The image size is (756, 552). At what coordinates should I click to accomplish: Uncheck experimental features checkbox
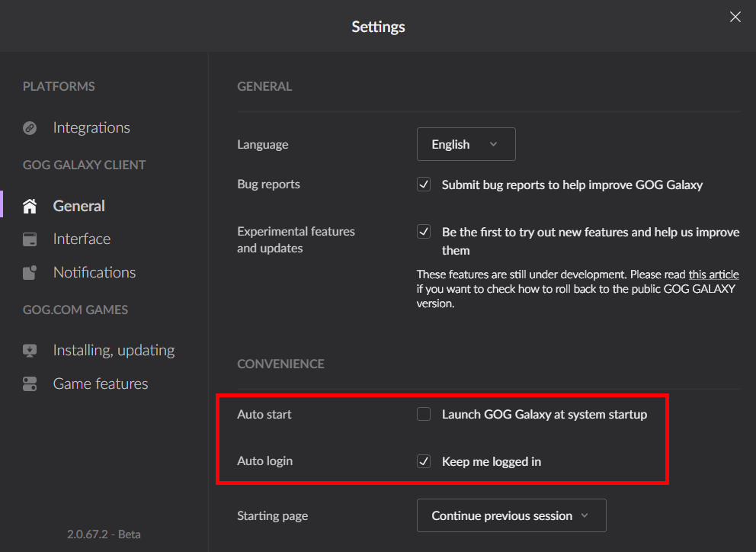[x=424, y=232]
